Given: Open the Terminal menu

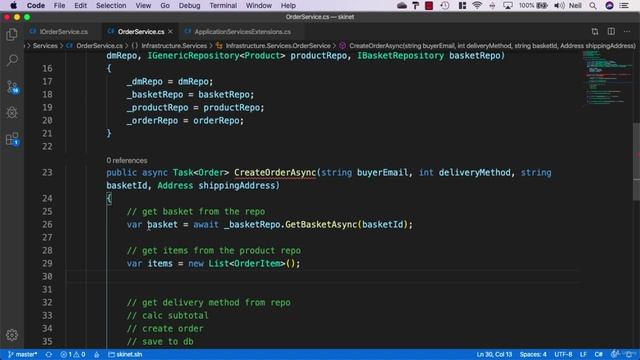Looking at the screenshot, I should [x=223, y=5].
